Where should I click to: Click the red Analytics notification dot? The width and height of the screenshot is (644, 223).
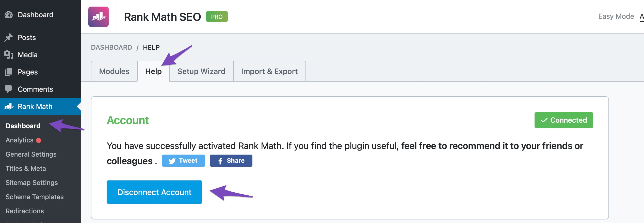(x=39, y=140)
